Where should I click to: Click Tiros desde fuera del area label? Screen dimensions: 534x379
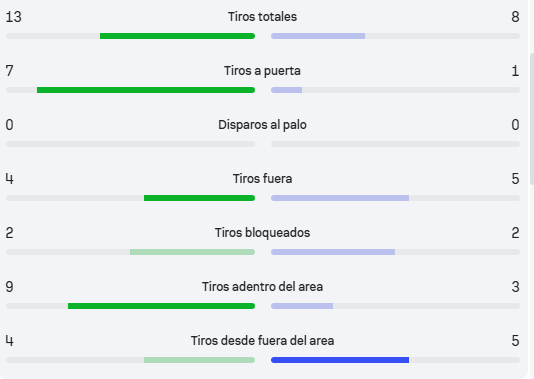tap(262, 341)
